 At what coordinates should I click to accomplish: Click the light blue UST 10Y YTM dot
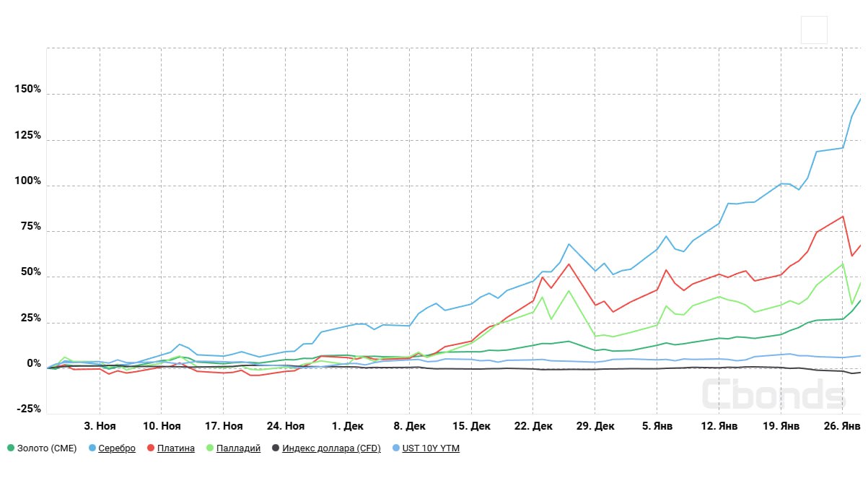pyautogui.click(x=395, y=448)
